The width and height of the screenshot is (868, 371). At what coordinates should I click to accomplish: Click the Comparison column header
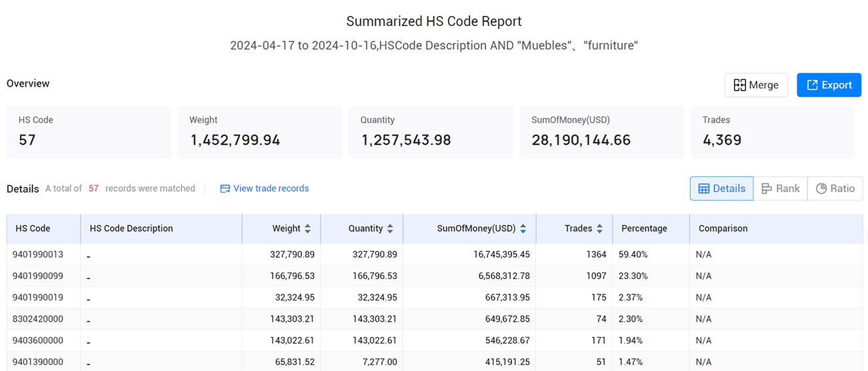click(x=776, y=228)
